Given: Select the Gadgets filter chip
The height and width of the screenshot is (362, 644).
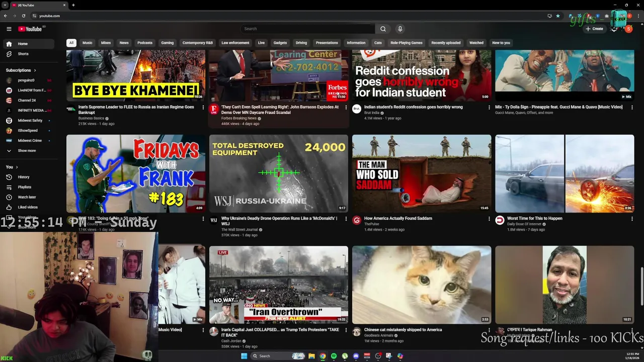Looking at the screenshot, I should [280, 43].
